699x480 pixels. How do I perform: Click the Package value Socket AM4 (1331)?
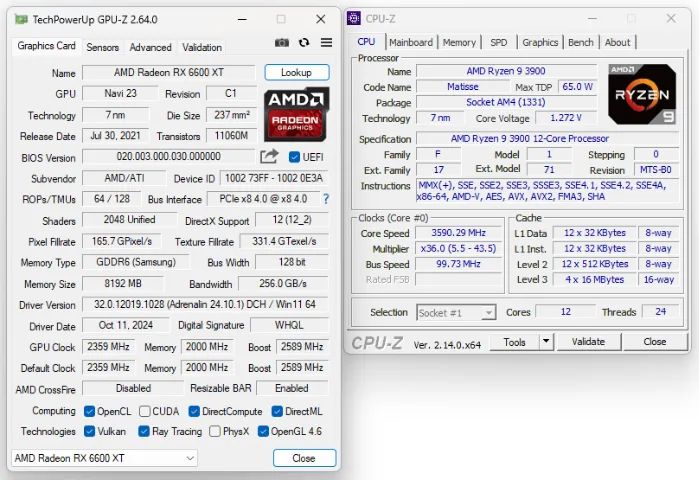506,102
